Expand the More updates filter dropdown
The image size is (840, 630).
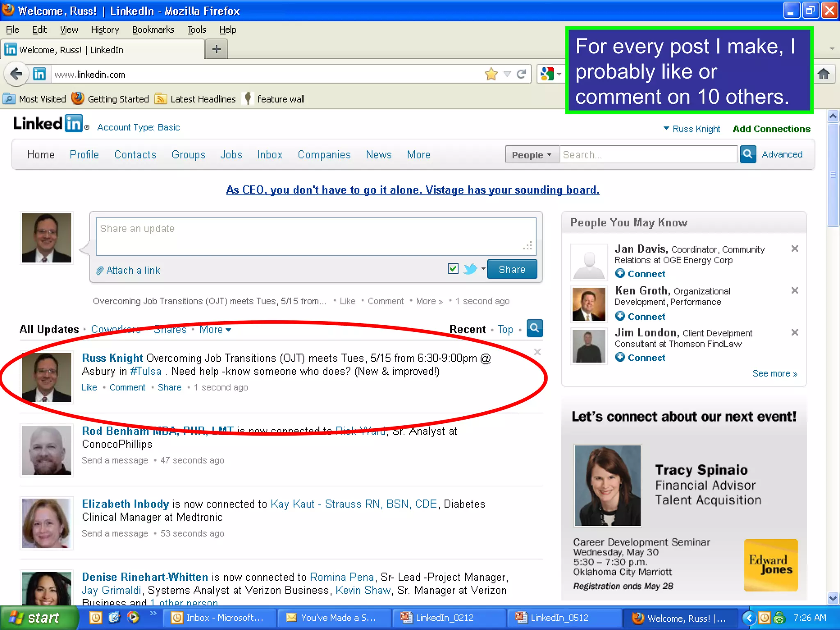pos(215,330)
